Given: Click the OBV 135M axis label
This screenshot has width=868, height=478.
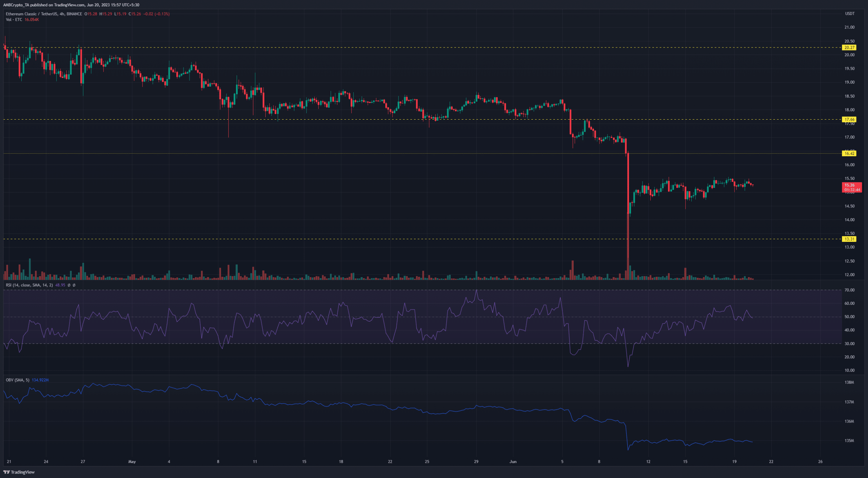Looking at the screenshot, I should (849, 441).
